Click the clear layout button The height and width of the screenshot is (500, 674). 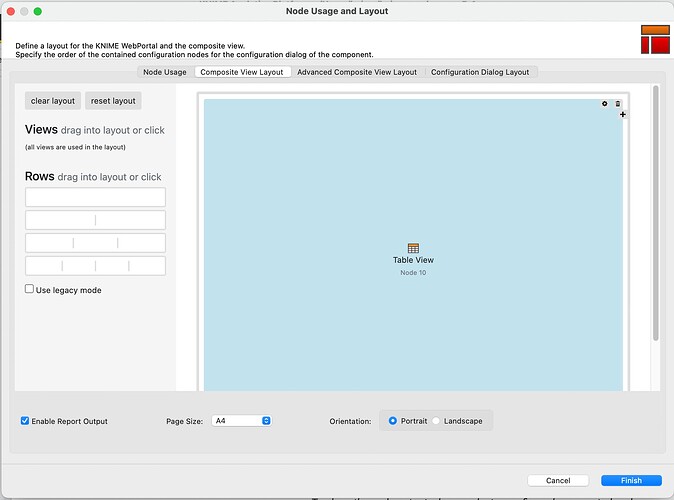click(53, 101)
